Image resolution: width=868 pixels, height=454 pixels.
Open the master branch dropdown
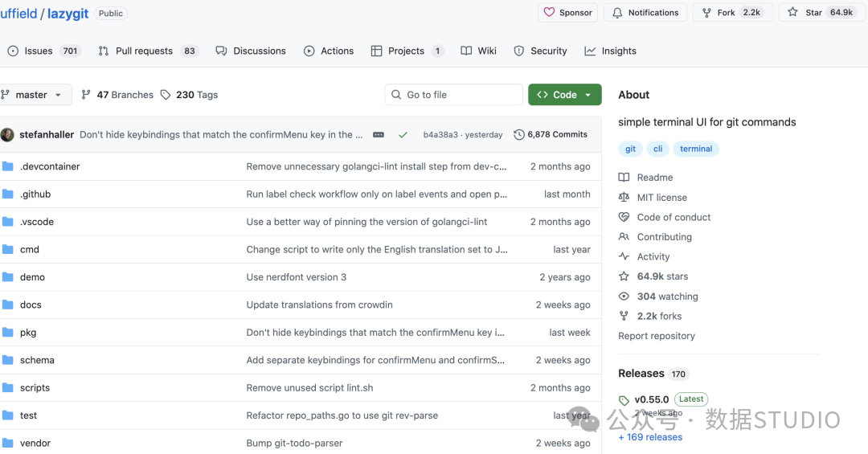35,95
